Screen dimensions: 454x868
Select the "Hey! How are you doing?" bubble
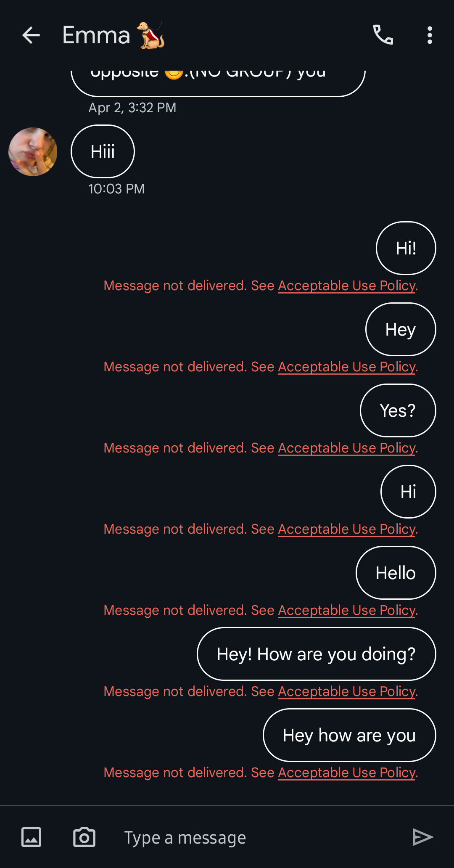click(316, 654)
